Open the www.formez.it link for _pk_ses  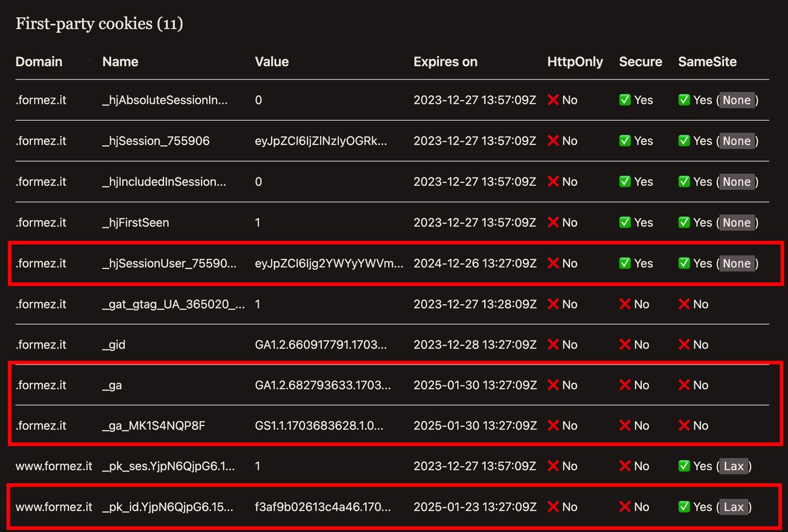[53, 466]
